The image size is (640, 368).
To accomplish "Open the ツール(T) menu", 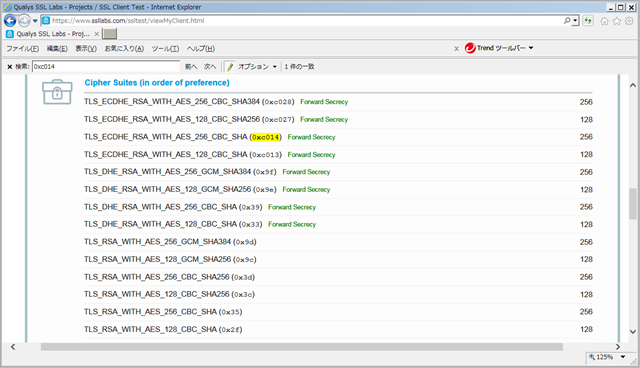I will pos(165,49).
